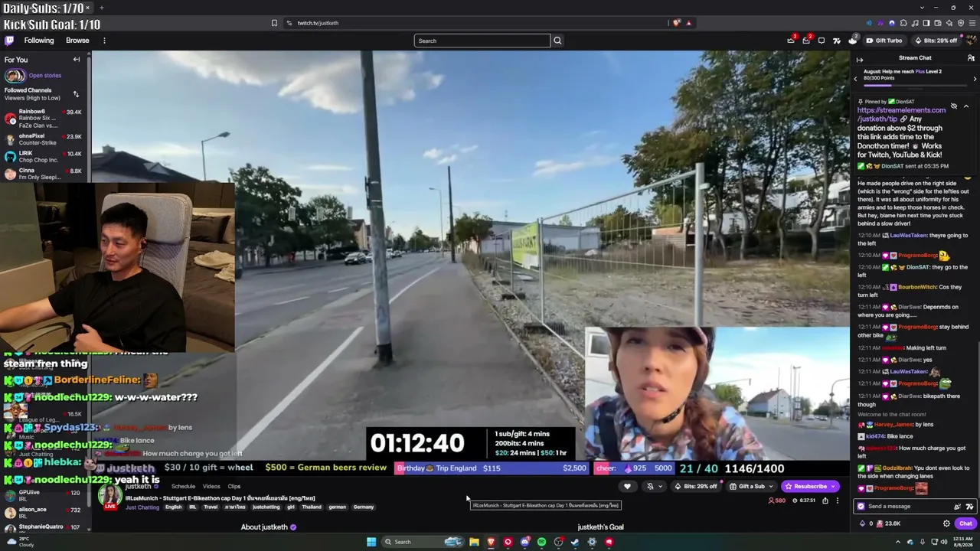Show previous community goal in chat header

click(856, 79)
